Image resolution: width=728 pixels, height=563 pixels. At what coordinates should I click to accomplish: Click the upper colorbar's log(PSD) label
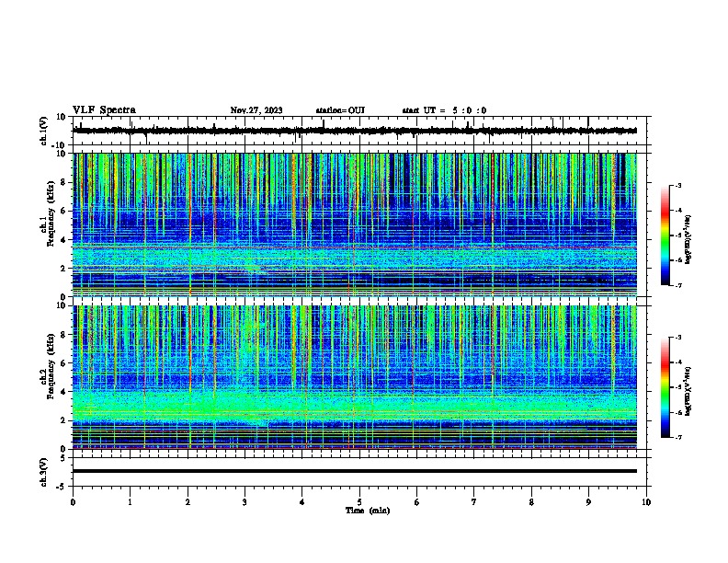click(688, 239)
